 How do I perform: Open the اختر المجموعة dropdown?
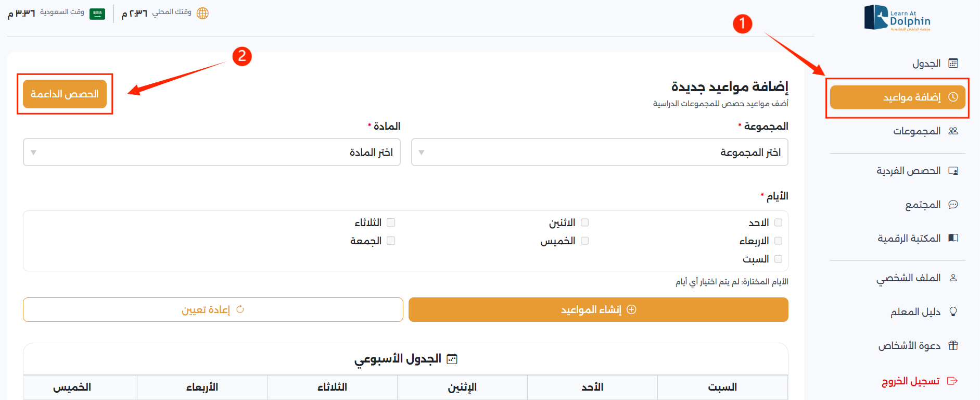599,152
